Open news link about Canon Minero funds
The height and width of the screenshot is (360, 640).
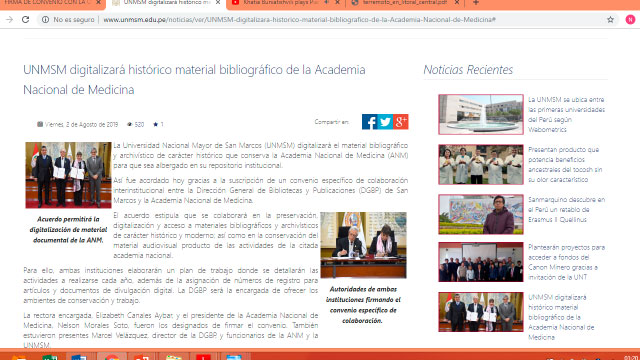[x=567, y=262]
